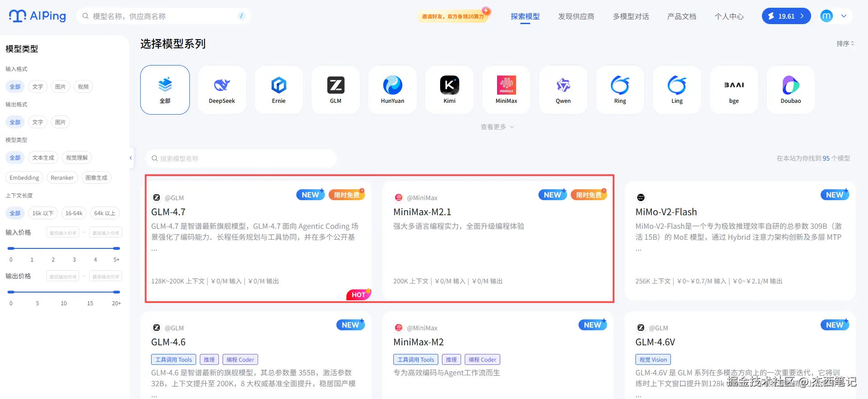
Task: Click the search magnifier icon in top bar
Action: pos(85,16)
